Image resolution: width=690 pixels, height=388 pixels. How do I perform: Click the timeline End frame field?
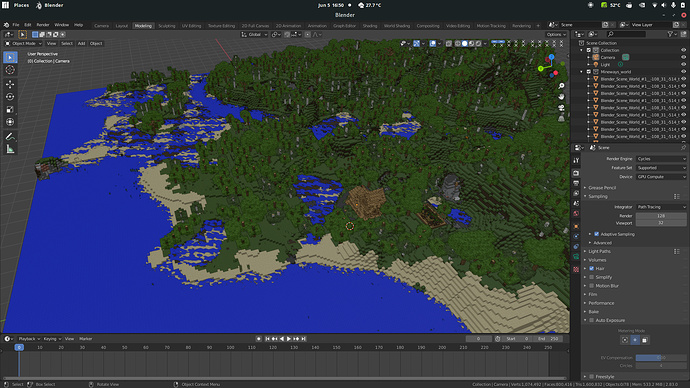548,339
